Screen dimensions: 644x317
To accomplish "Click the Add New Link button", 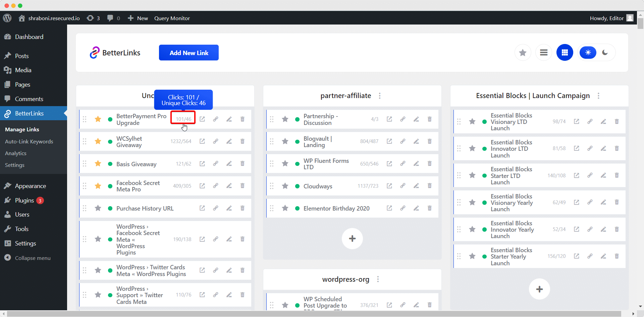I will pos(189,53).
